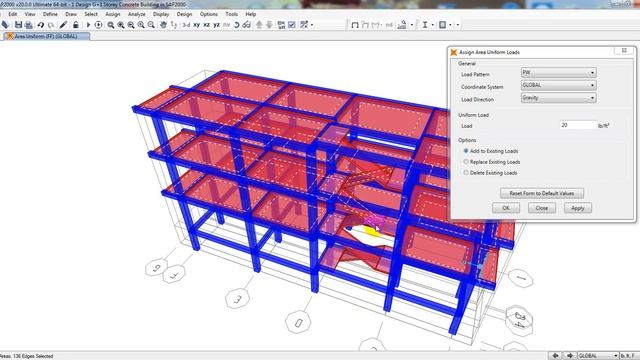640x360 pixels.
Task: Click the Uniform Load value field
Action: 578,125
